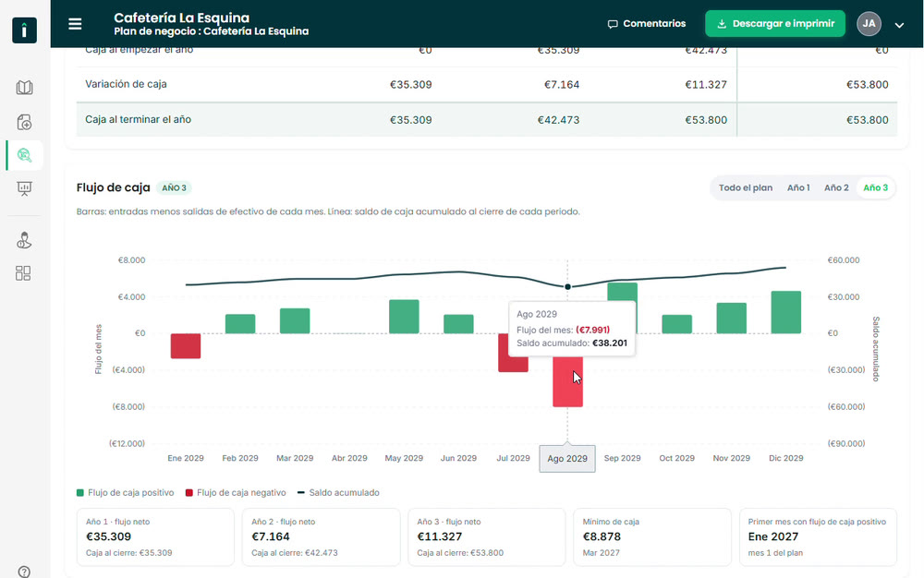Screen dimensions: 924x578
Task: Select the magnifier analysis sidebar icon
Action: (24, 155)
